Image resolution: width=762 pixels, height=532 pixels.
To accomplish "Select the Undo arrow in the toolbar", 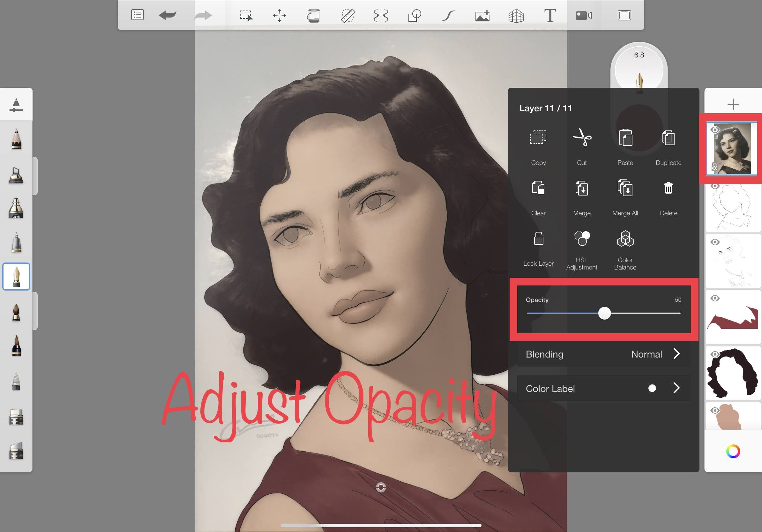I will [x=168, y=15].
